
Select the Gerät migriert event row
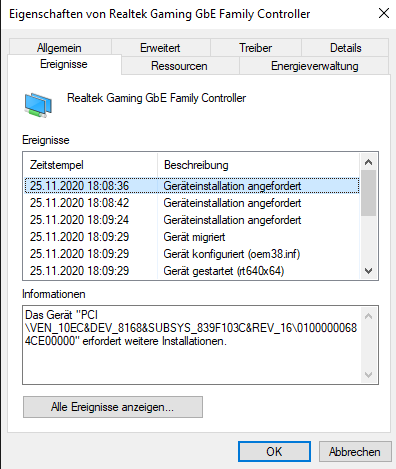[192, 237]
